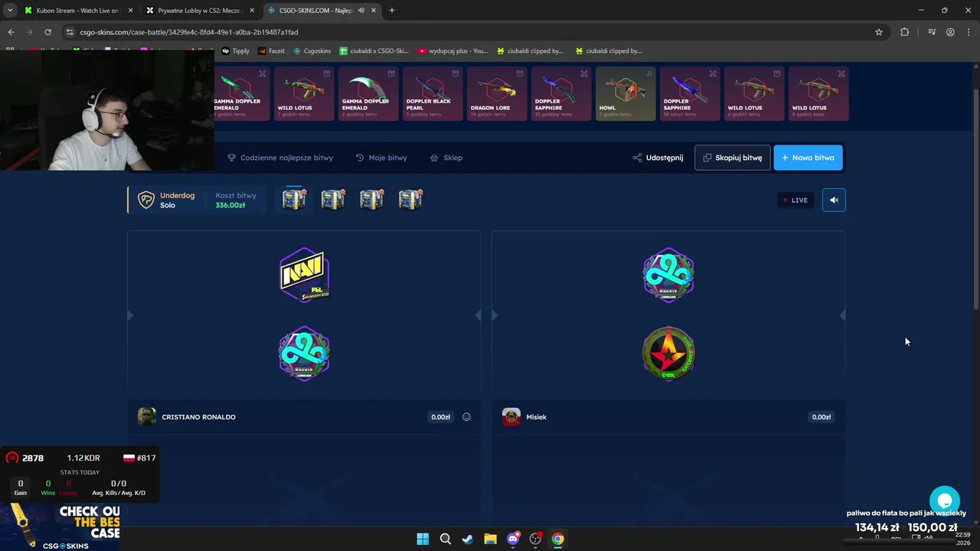
Task: Open CRISTIANO RONALDO's avatar
Action: pos(147,417)
